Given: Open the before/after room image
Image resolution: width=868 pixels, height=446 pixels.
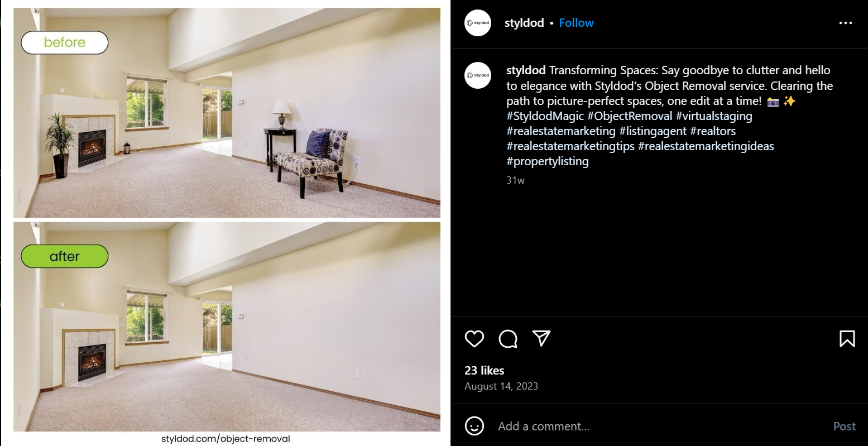Looking at the screenshot, I should [x=226, y=223].
